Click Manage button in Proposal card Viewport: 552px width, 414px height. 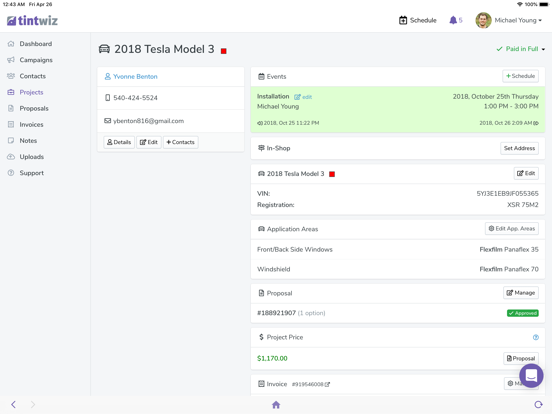click(521, 293)
